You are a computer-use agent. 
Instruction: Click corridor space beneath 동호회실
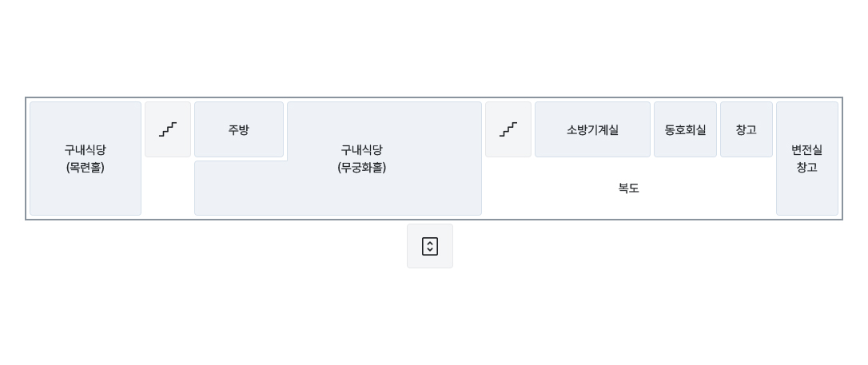click(x=685, y=187)
